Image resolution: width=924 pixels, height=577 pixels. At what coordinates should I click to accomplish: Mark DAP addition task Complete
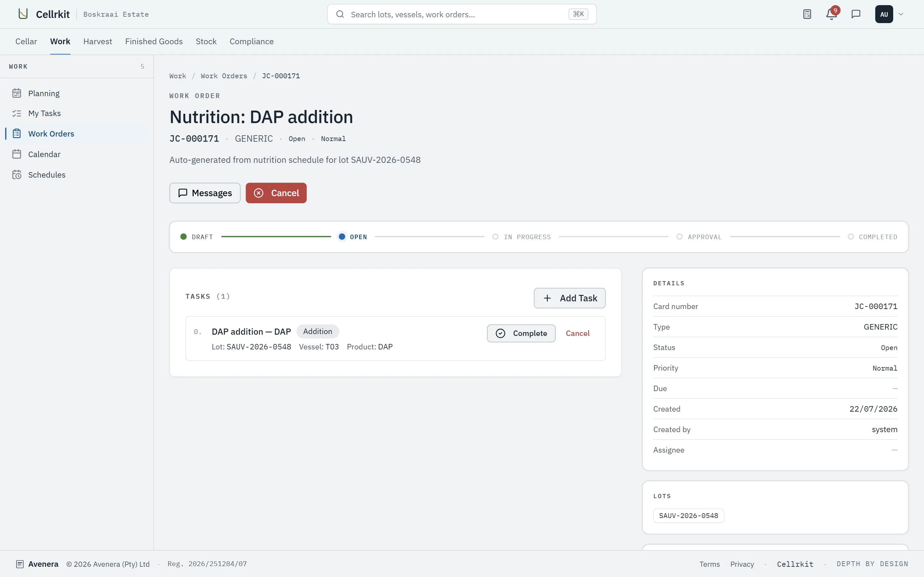pos(521,333)
